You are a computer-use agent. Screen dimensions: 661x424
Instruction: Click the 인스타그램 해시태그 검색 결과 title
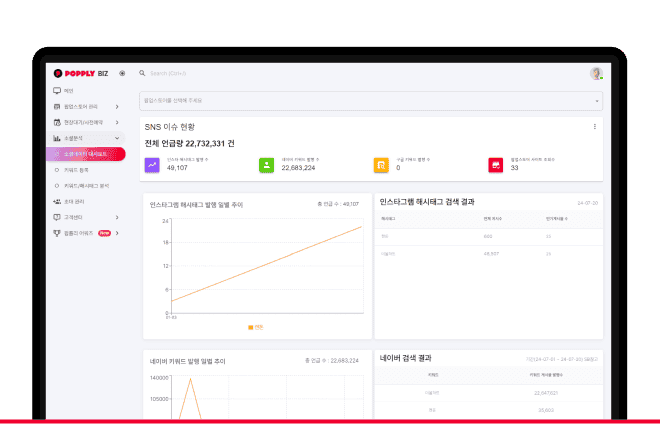click(427, 202)
